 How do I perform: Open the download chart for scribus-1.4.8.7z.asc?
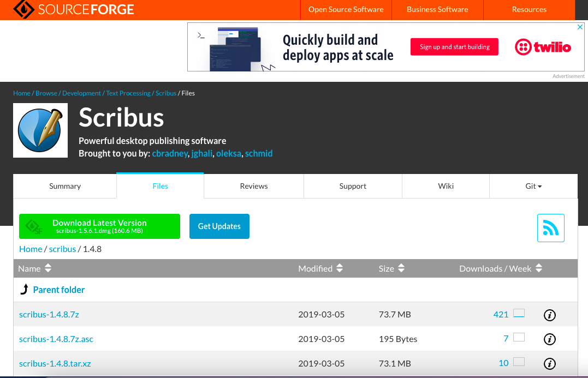[519, 337]
